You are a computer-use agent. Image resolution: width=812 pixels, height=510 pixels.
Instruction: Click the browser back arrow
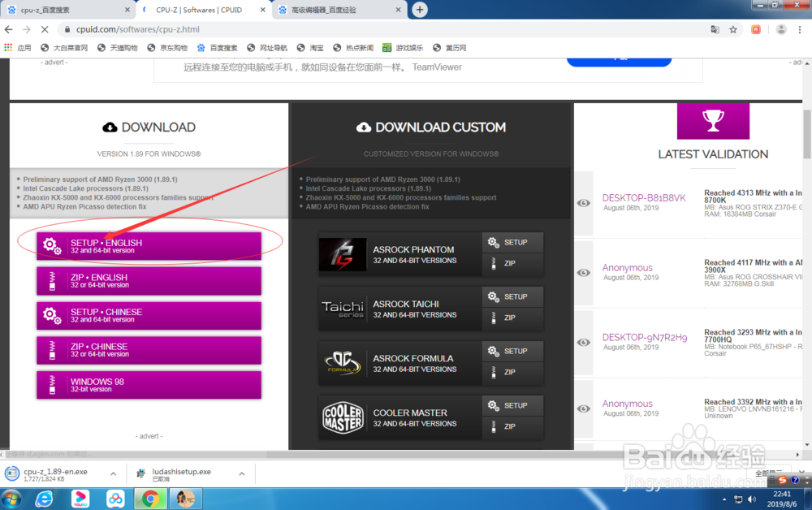pos(8,29)
